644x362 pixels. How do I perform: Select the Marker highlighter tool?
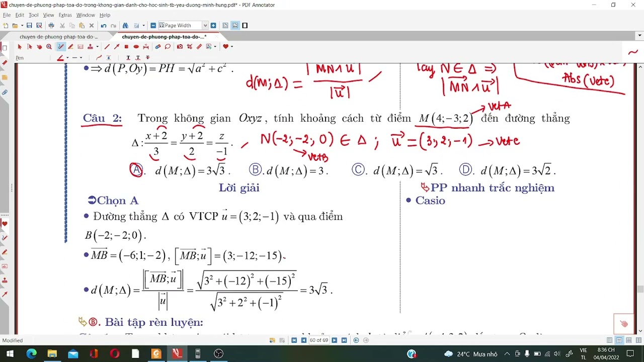(x=70, y=47)
